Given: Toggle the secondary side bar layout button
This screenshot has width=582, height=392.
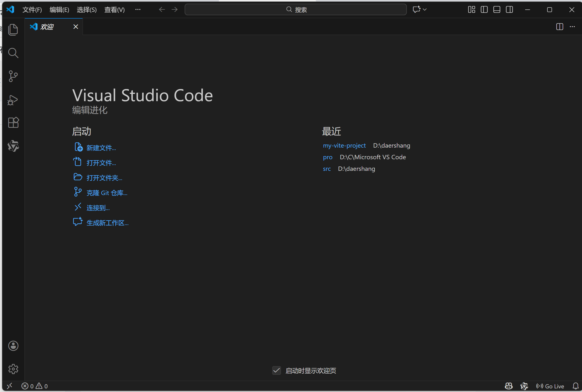Looking at the screenshot, I should (509, 9).
